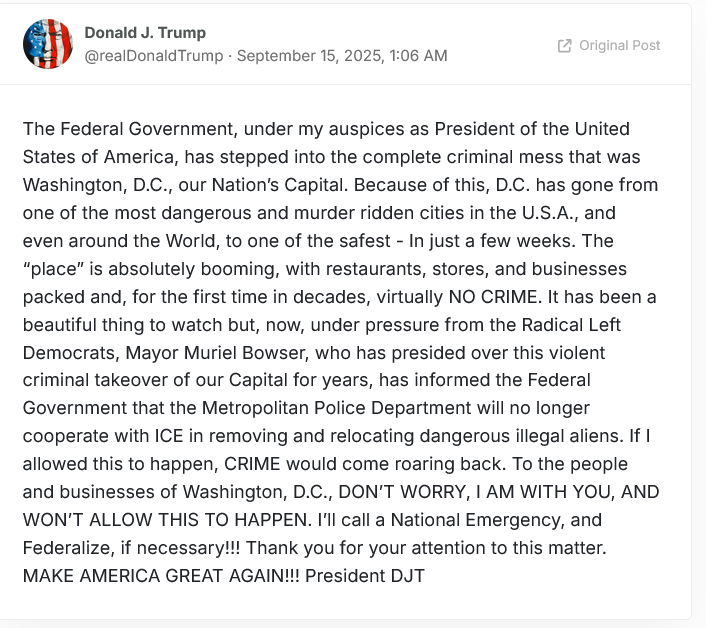Image resolution: width=706 pixels, height=628 pixels.
Task: Click the quoted word "place" in the post
Action: pyautogui.click(x=54, y=269)
